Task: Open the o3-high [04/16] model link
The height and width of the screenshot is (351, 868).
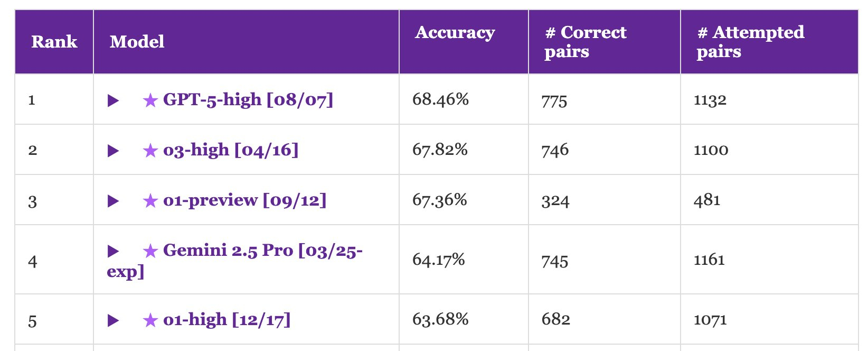Action: [231, 150]
